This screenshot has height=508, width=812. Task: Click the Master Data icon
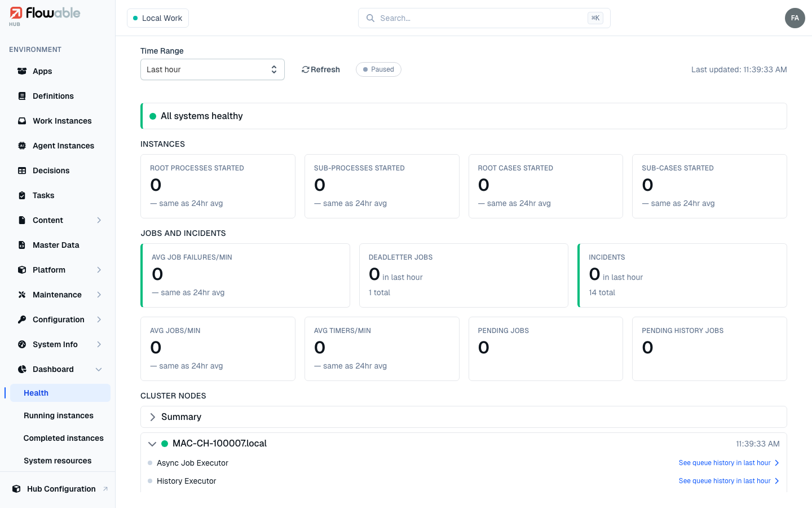(22, 245)
